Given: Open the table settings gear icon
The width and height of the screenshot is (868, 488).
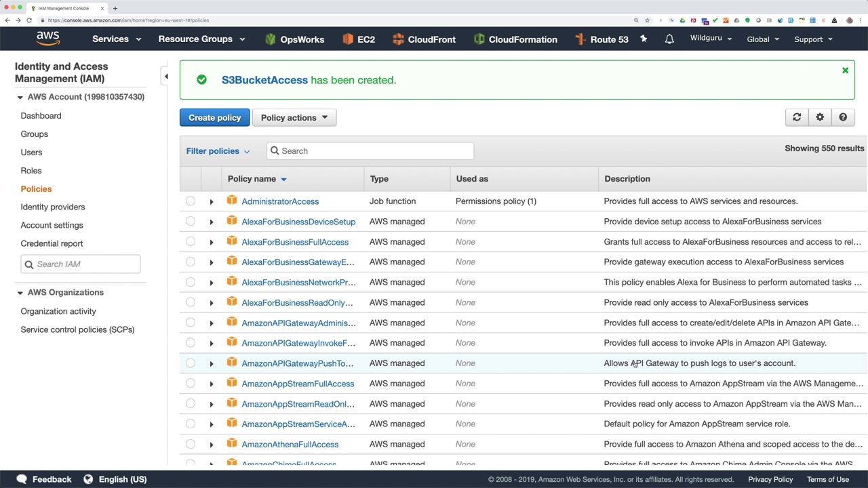Looking at the screenshot, I should (820, 117).
